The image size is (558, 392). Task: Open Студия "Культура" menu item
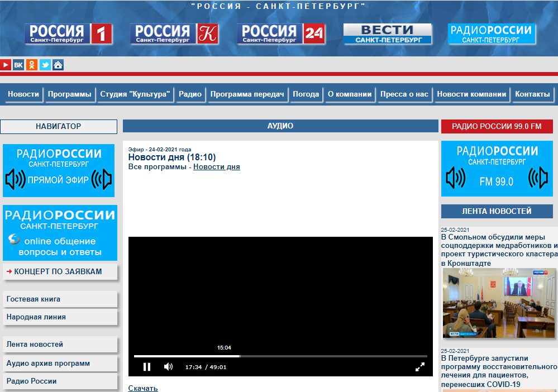[x=135, y=94]
